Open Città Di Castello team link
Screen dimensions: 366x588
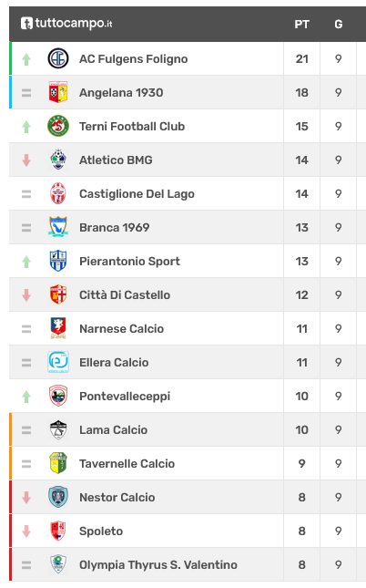pos(125,295)
